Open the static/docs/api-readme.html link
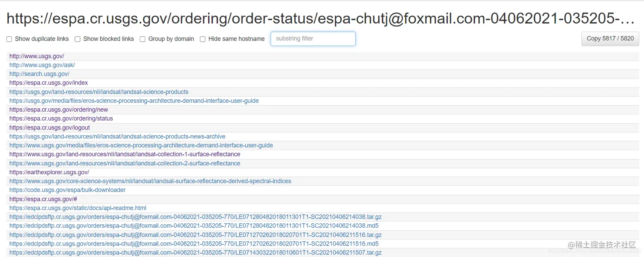Screen dimensions: 644x257 pyautogui.click(x=78, y=208)
